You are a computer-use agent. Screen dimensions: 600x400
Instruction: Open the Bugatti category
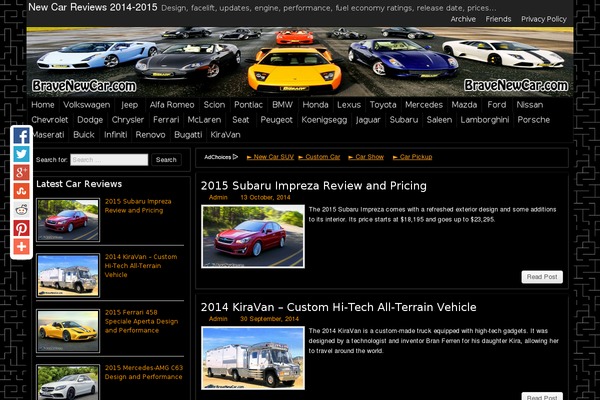pos(188,135)
